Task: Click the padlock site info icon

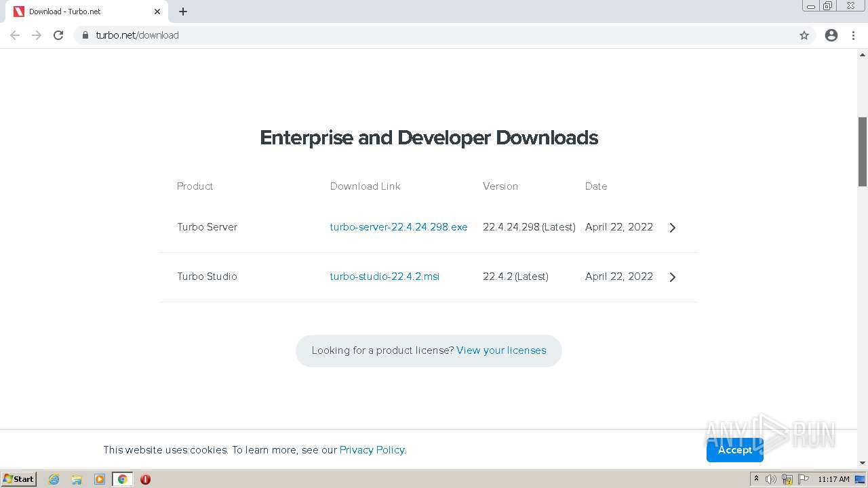Action: (85, 35)
